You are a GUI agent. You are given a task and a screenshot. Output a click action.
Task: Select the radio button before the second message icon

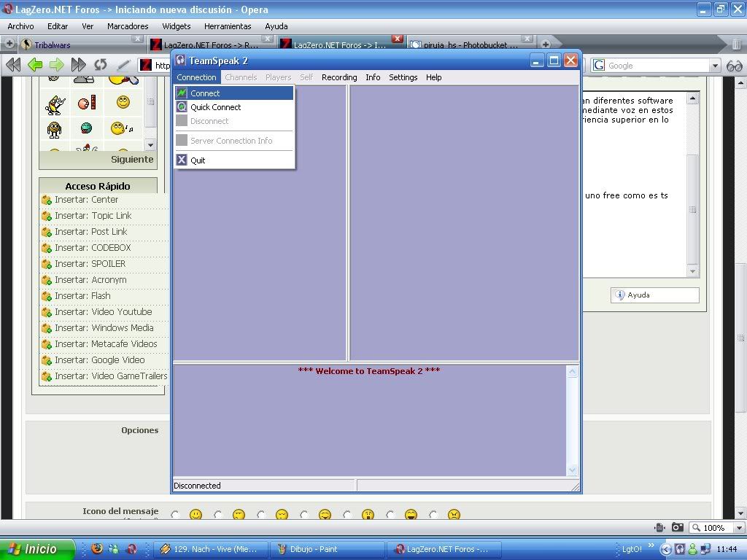(x=218, y=515)
